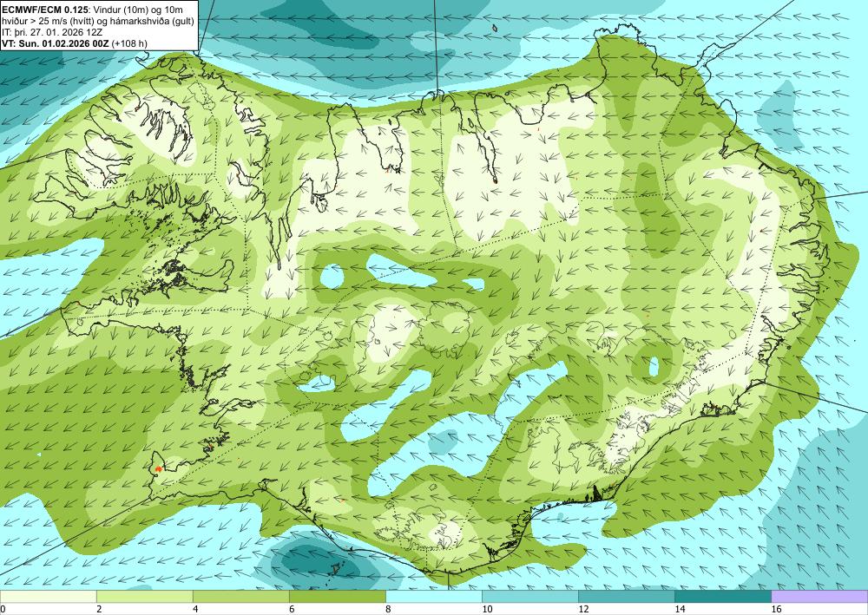
Task: Click the purple legend swatch above 16 m/s
Action: coord(820,597)
